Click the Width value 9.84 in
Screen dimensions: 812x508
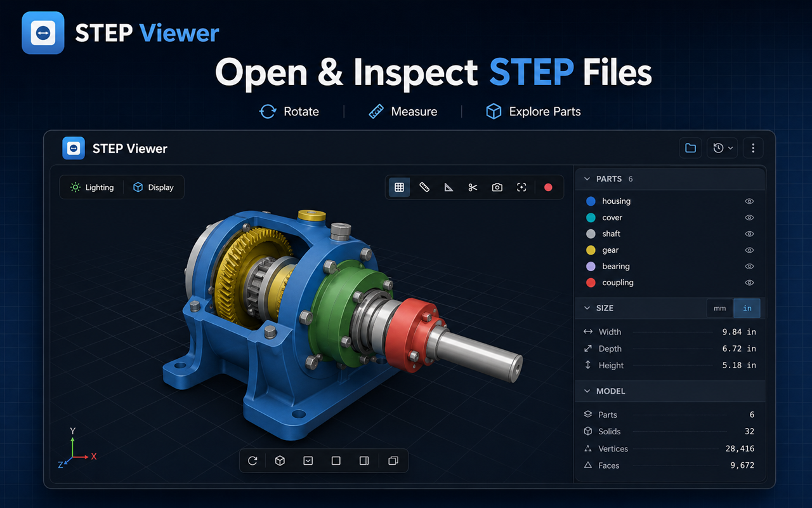coord(739,331)
